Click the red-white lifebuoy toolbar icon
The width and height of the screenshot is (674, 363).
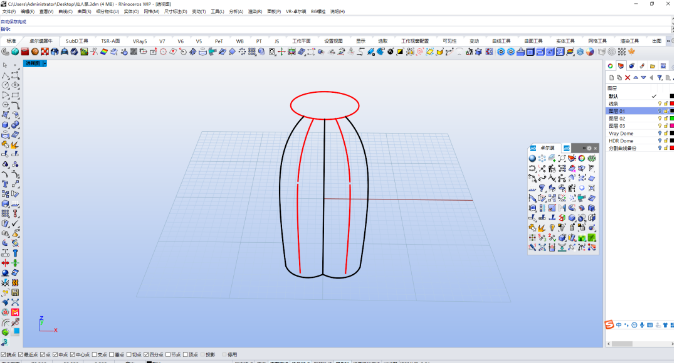coord(45,52)
